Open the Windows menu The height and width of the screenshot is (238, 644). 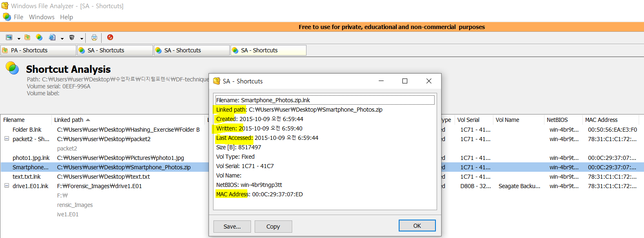click(42, 17)
